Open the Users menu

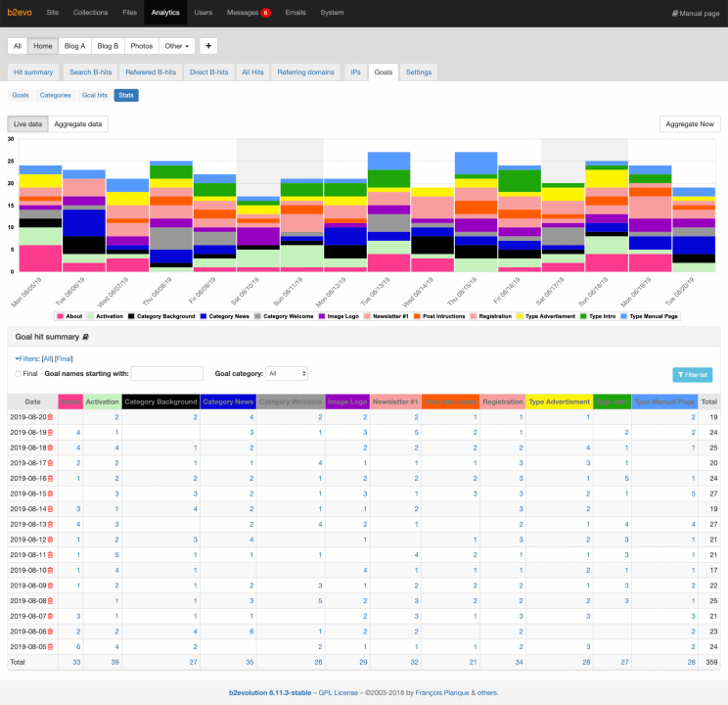pyautogui.click(x=203, y=13)
